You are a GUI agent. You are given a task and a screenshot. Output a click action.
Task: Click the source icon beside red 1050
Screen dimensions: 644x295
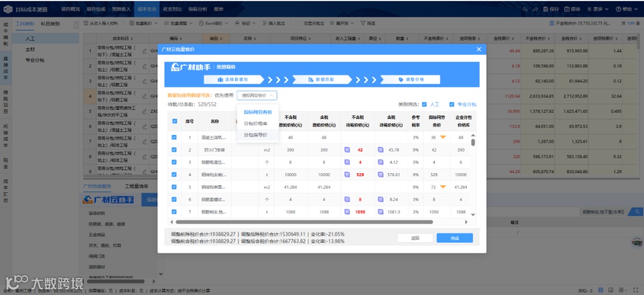pyautogui.click(x=347, y=212)
